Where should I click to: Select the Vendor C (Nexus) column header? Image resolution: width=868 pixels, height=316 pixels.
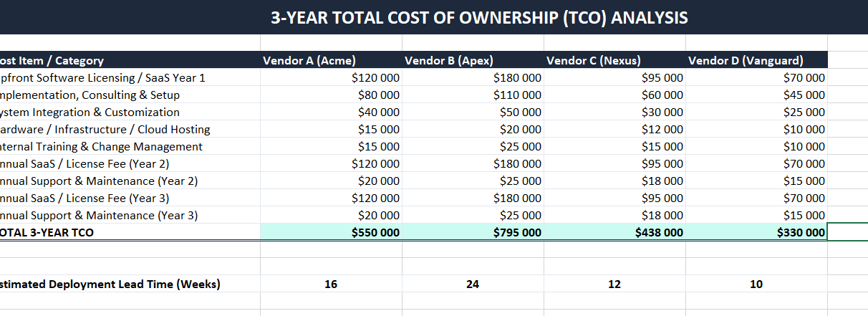point(615,60)
